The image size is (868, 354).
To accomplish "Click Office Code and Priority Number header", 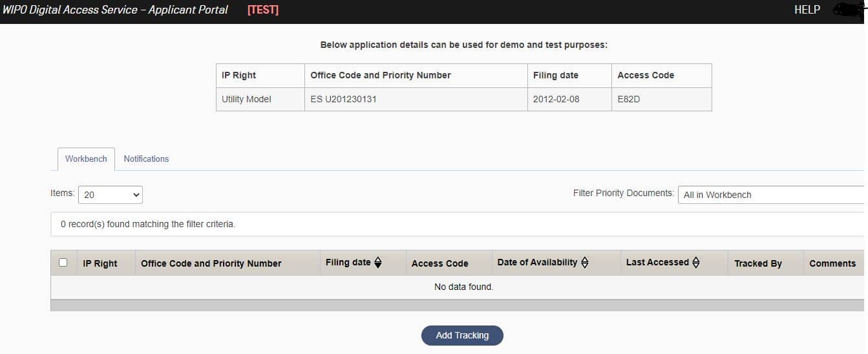I will (x=211, y=263).
